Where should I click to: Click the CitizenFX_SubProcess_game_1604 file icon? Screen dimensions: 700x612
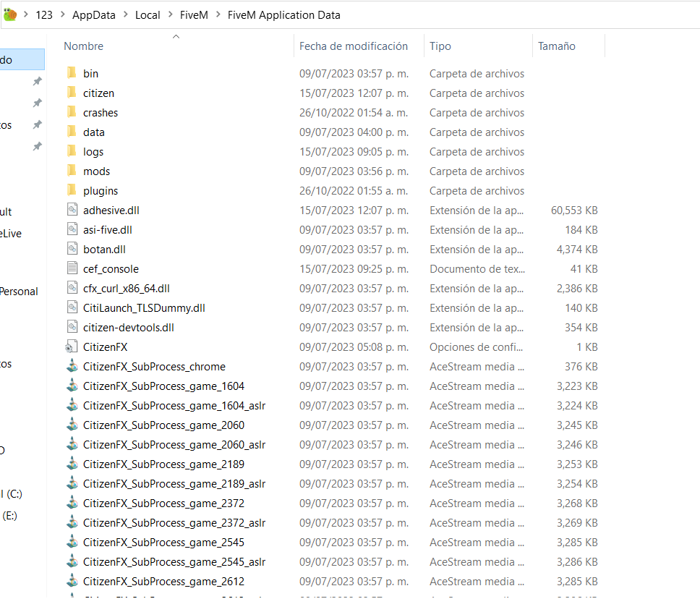click(72, 386)
